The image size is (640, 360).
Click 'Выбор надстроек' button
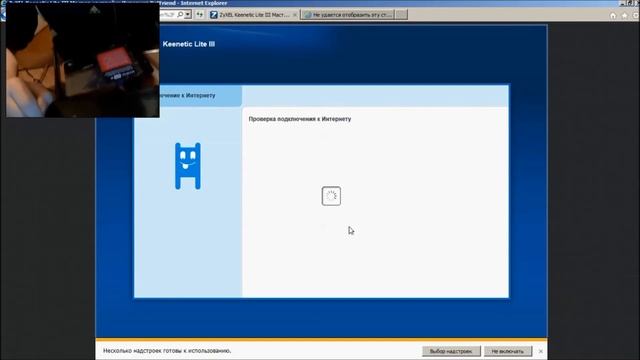pos(451,351)
